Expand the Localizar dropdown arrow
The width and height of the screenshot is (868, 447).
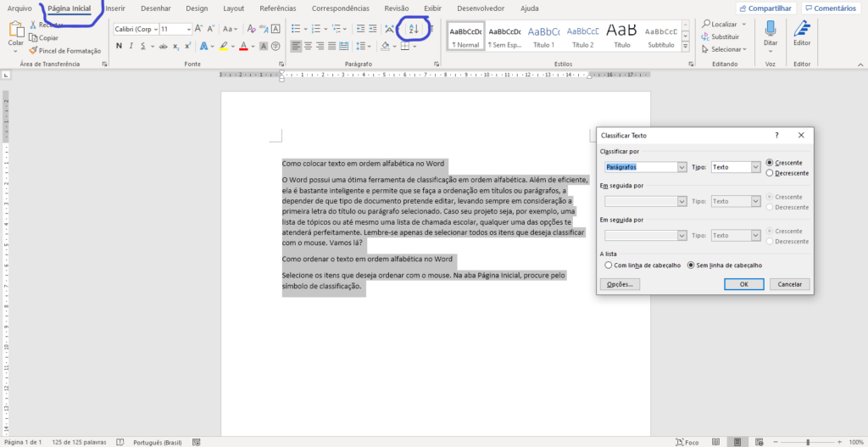pos(744,25)
